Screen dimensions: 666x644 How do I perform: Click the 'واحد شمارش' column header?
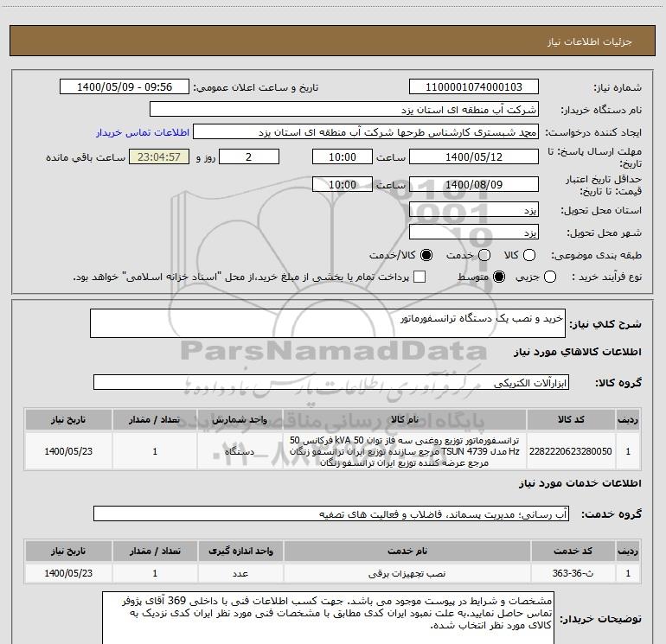tap(240, 419)
